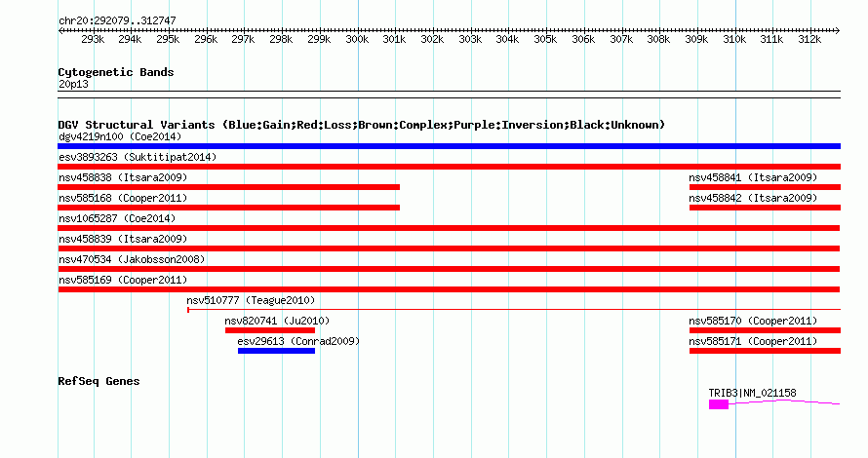Click the 293k tick on the ruler
The width and height of the screenshot is (868, 458).
[93, 39]
